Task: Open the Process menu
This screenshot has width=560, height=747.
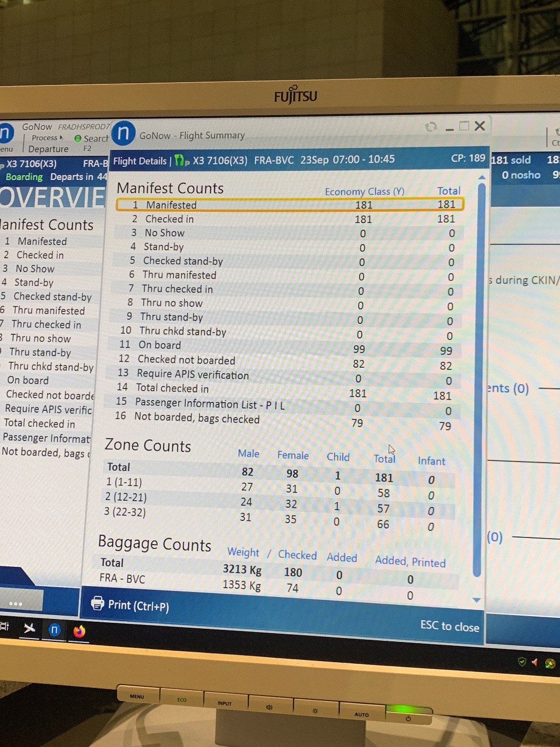Action: coord(46,138)
